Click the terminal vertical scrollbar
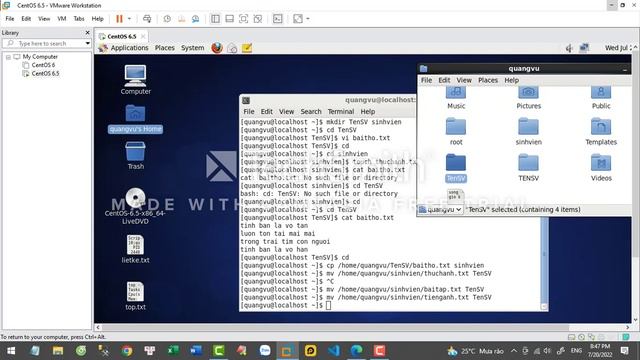The image size is (640, 360). (544, 261)
